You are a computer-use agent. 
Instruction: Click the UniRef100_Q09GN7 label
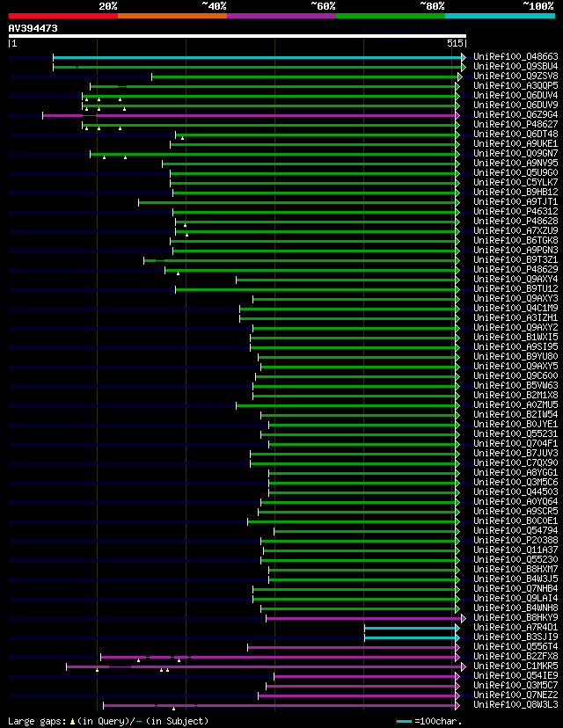pyautogui.click(x=515, y=153)
